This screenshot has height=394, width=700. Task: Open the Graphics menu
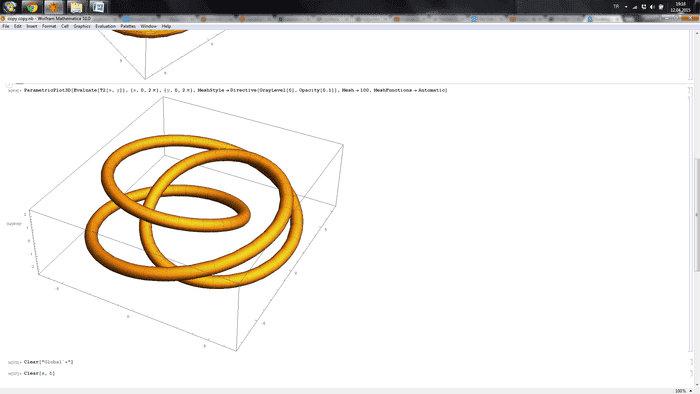click(x=82, y=26)
